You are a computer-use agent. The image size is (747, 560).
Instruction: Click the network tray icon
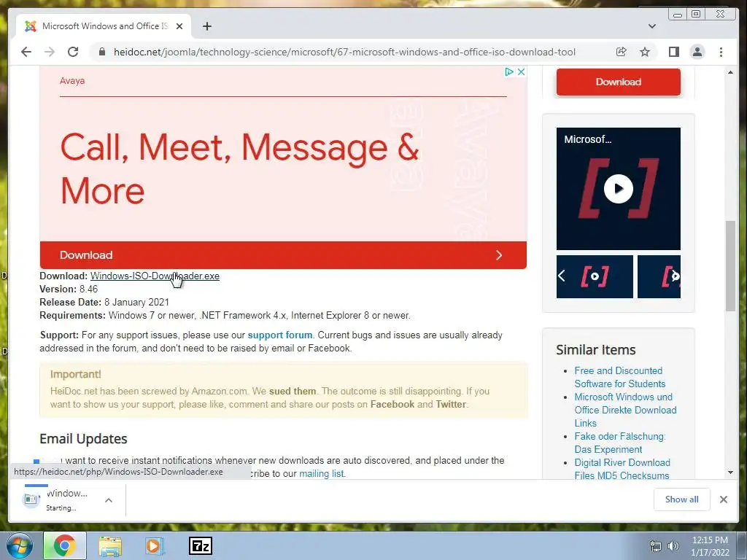tap(656, 546)
